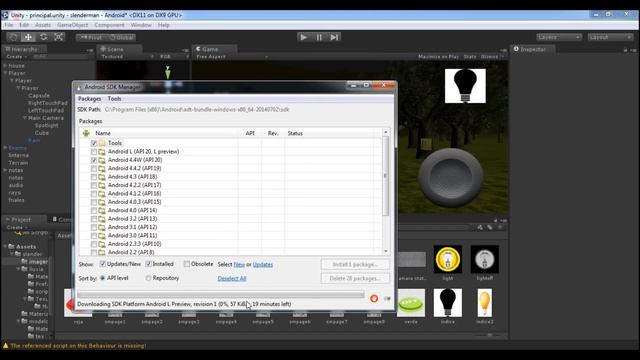Check the Android 4.4.2 (API 19) box

pos(94,169)
